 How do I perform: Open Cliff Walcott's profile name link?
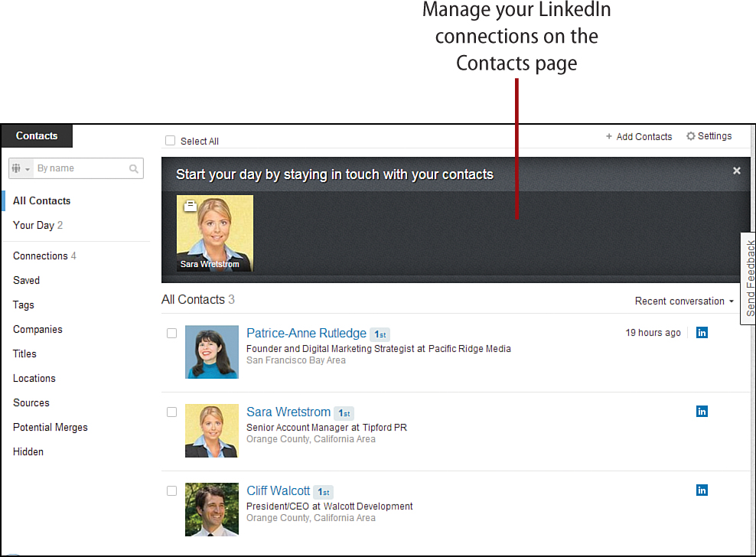pos(279,491)
